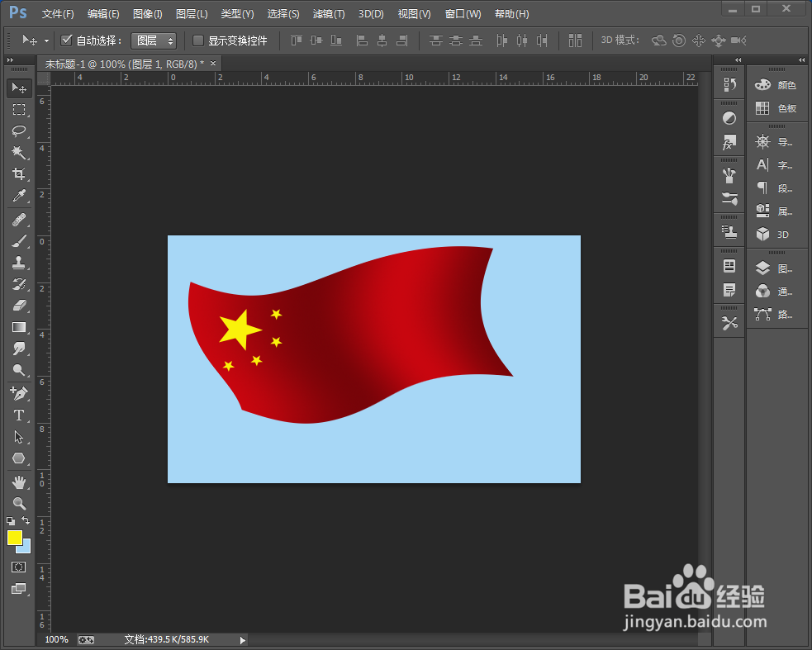Screen dimensions: 812x650
Task: Click the yellow foreground color swatch
Action: [x=14, y=538]
